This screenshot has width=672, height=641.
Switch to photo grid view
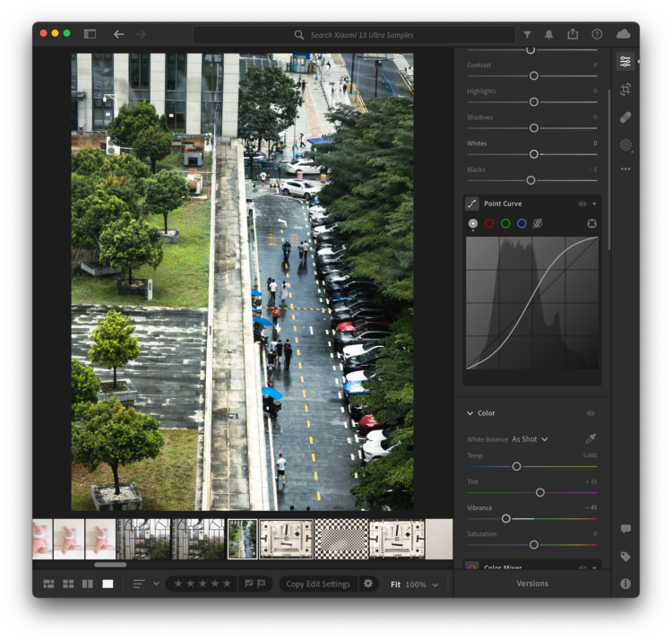click(x=49, y=584)
